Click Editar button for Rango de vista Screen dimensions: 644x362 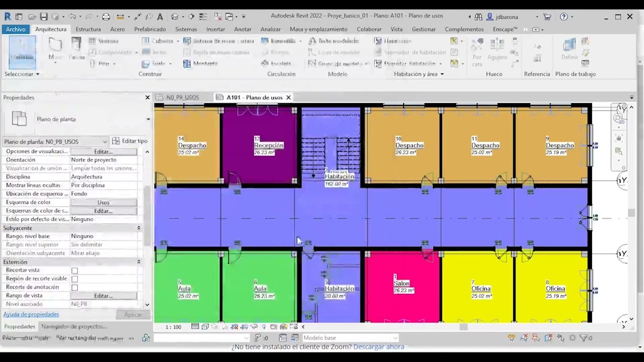(103, 296)
